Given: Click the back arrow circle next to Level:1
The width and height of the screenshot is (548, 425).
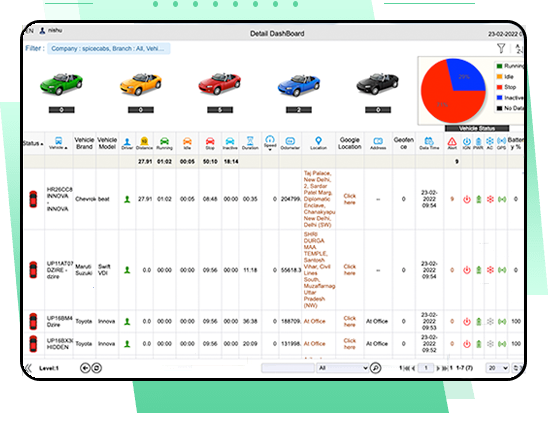Looking at the screenshot, I should (x=85, y=368).
